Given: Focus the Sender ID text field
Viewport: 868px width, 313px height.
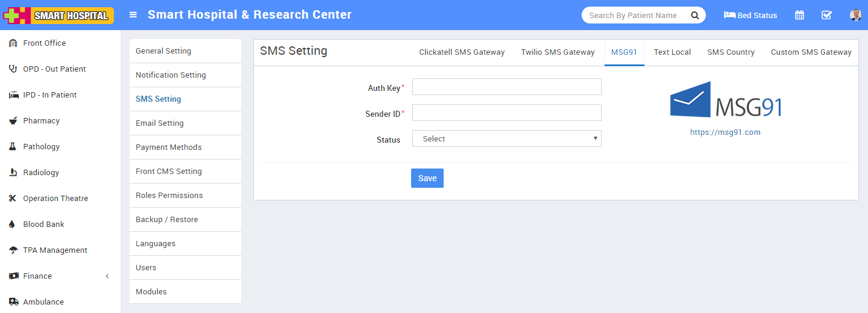Looking at the screenshot, I should coord(506,113).
